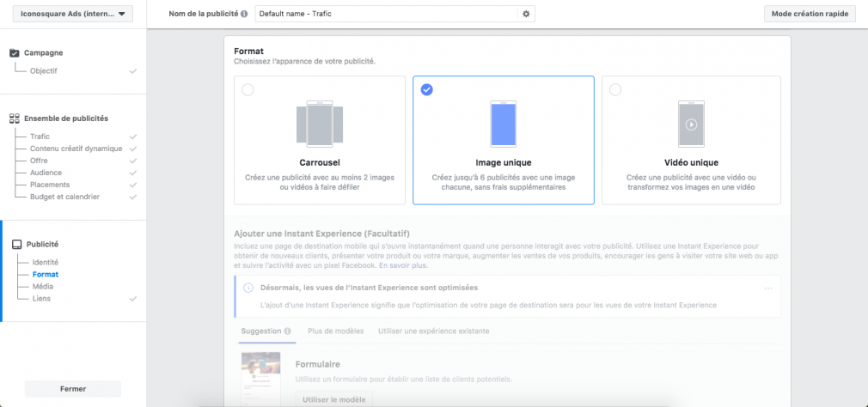Click the checkmark next to Contenu créatif dynamique
868x407 pixels.
point(133,149)
